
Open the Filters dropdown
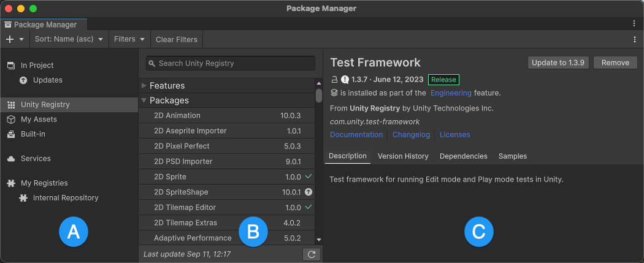[129, 39]
